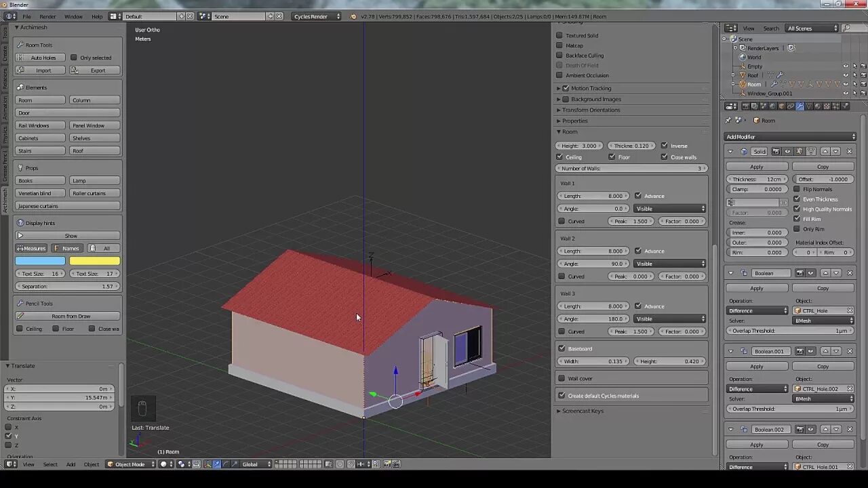Move Solidify modifier down in stack
Image resolution: width=868 pixels, height=488 pixels.
coord(835,151)
